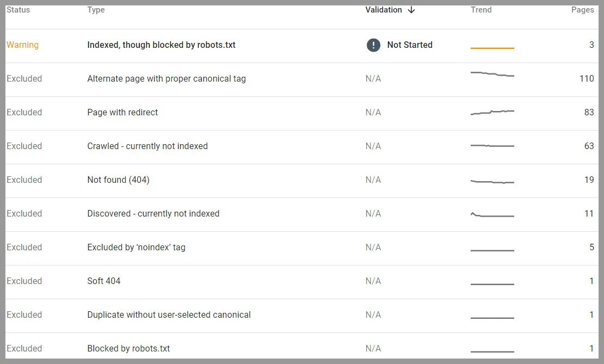Click page count 3 in Warning row

coord(591,45)
